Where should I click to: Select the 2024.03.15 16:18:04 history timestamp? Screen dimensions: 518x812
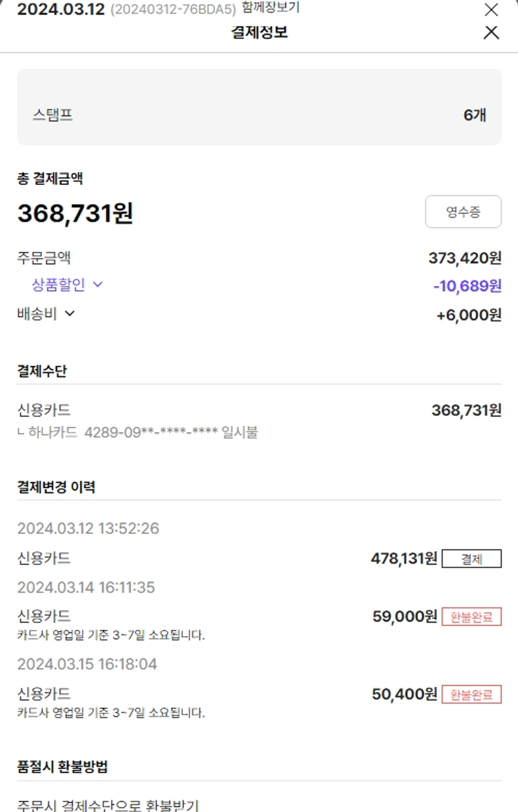click(x=87, y=664)
